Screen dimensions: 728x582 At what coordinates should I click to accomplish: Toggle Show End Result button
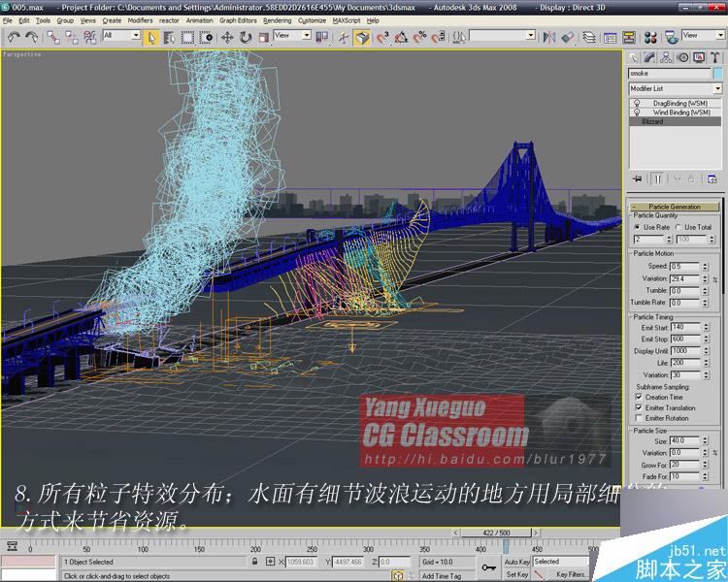(x=657, y=178)
